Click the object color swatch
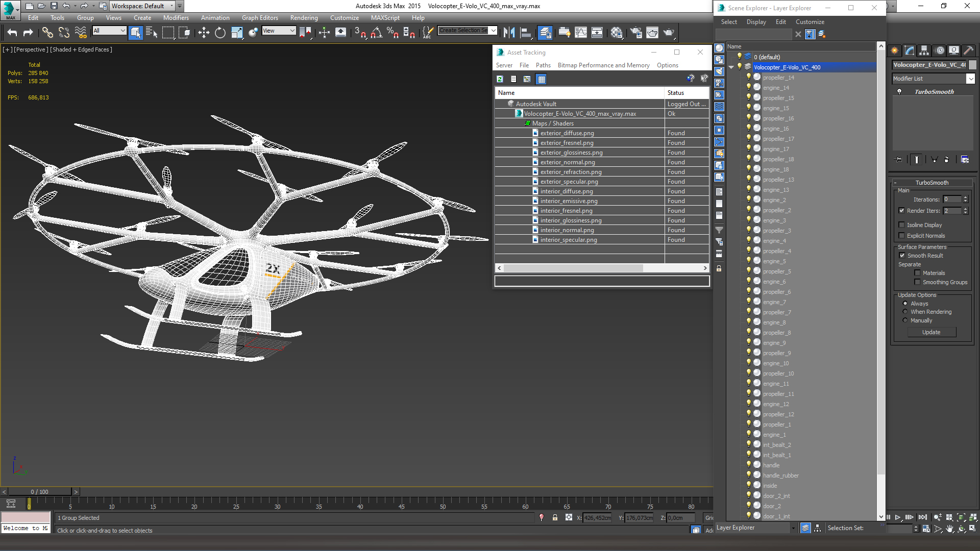Image resolution: width=980 pixels, height=551 pixels. click(972, 65)
